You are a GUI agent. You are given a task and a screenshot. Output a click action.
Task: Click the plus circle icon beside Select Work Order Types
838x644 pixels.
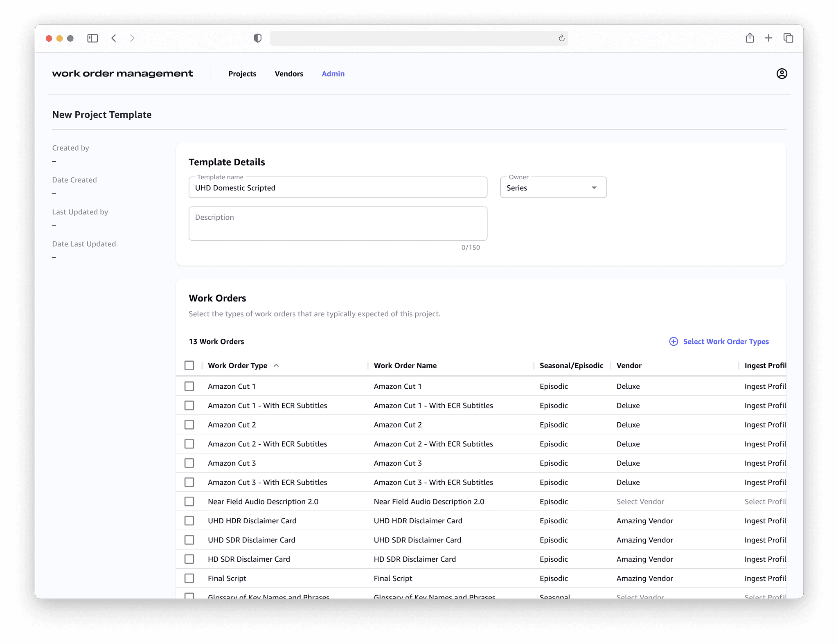(x=674, y=342)
